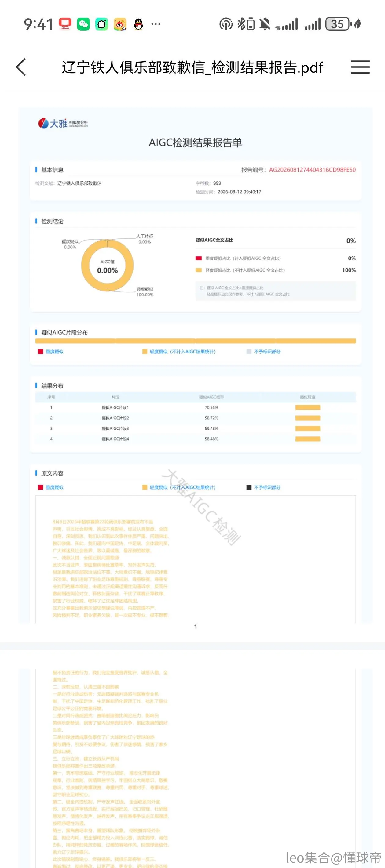Click the 疑似AIGC全文占比 label
385x868 pixels.
(214, 240)
